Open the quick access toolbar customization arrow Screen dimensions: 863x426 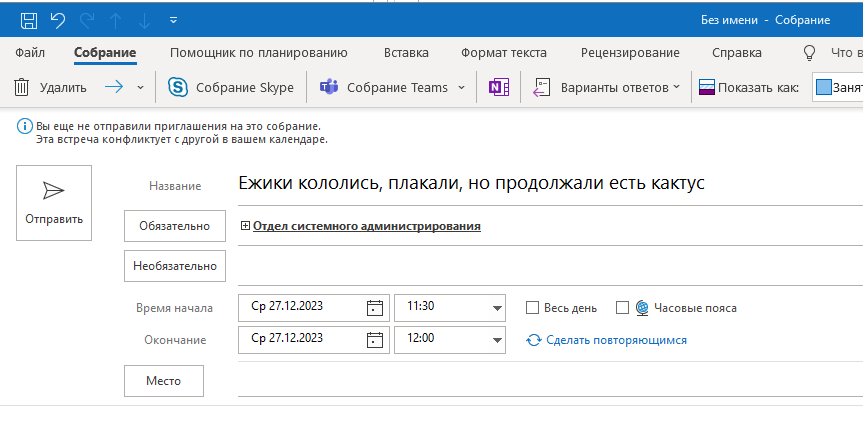point(173,20)
